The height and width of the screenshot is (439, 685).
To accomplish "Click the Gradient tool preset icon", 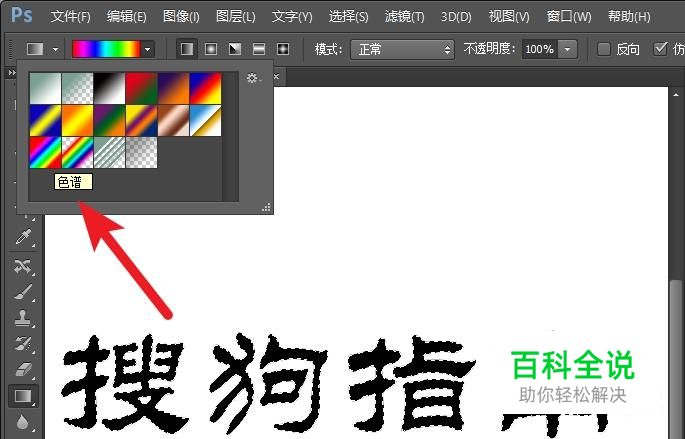I will tap(35, 49).
